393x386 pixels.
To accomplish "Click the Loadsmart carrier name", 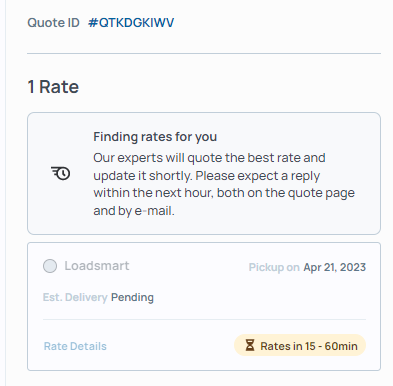I will tap(97, 266).
